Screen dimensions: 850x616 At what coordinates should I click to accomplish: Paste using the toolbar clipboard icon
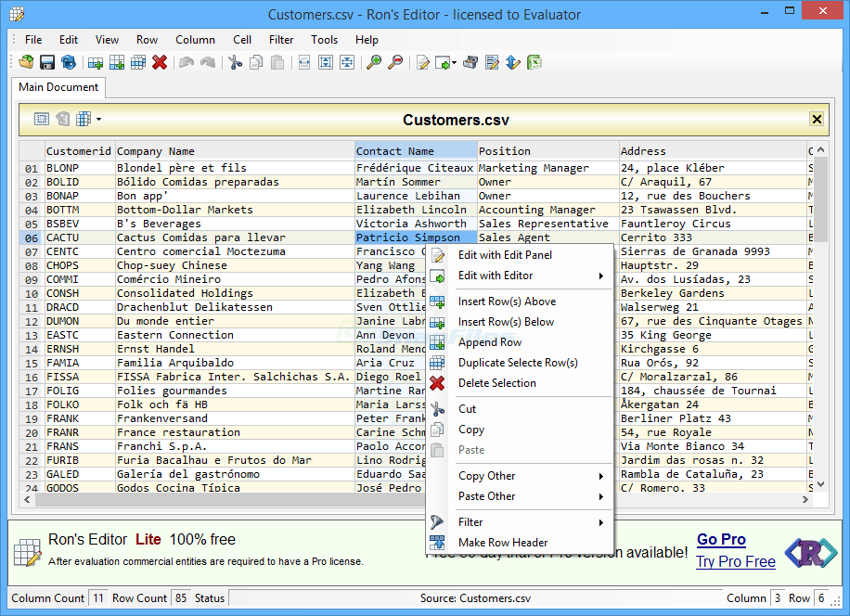pos(277,62)
